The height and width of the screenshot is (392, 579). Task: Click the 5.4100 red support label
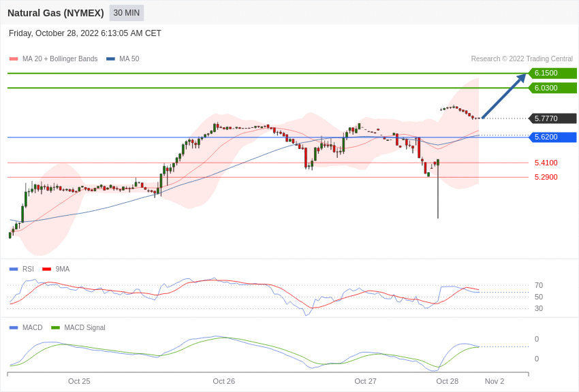546,163
